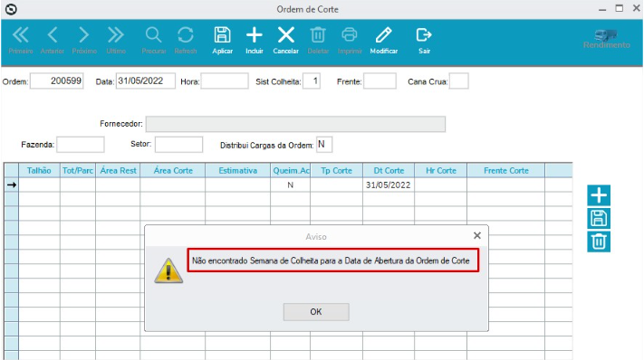Click the Dt Corte column header
The height and width of the screenshot is (360, 644).
[389, 171]
